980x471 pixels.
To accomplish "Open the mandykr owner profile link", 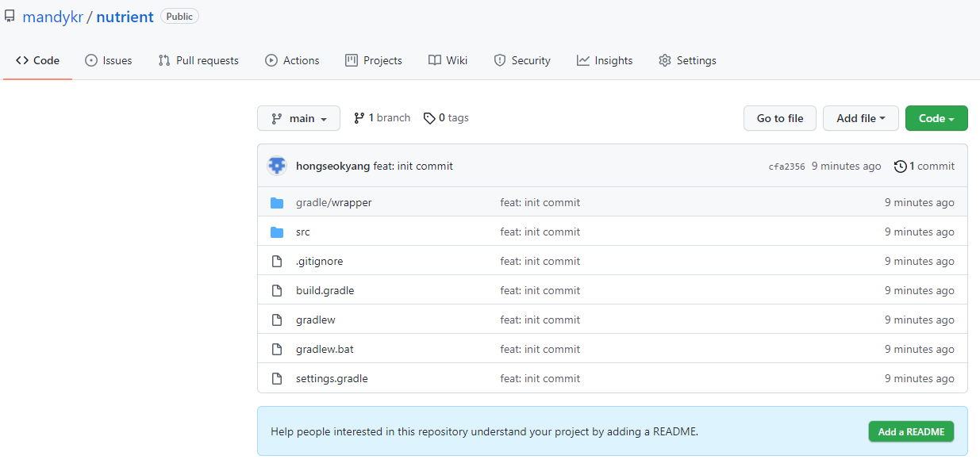I will point(52,17).
